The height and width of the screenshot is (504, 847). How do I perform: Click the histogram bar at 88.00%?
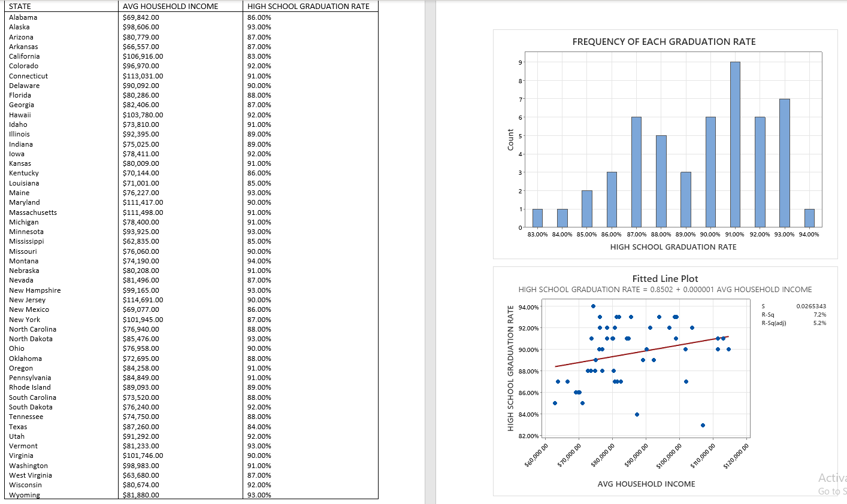661,181
